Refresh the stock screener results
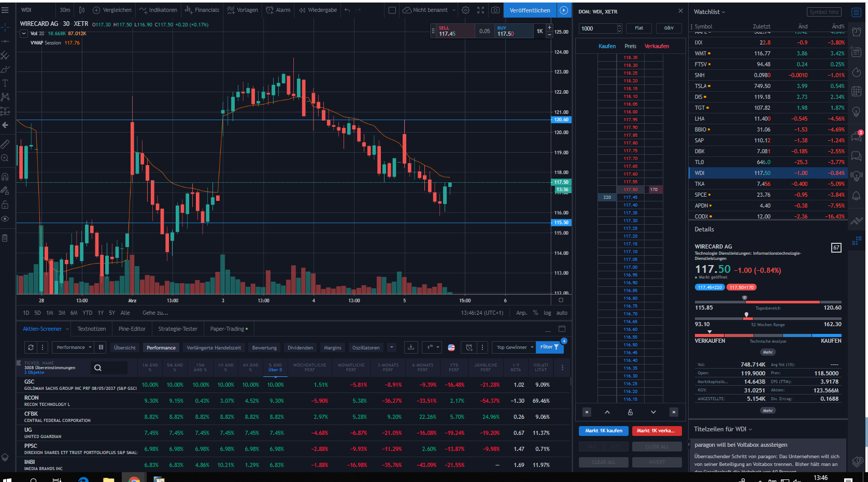The height and width of the screenshot is (482, 868). (31, 347)
